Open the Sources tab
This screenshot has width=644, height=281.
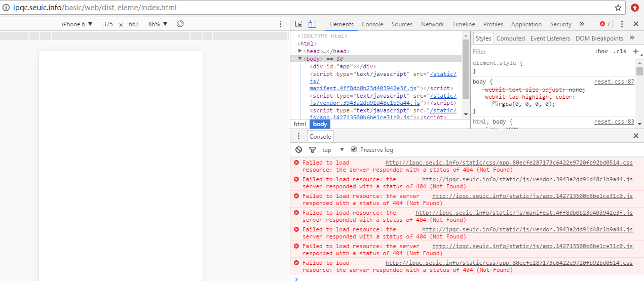(402, 24)
